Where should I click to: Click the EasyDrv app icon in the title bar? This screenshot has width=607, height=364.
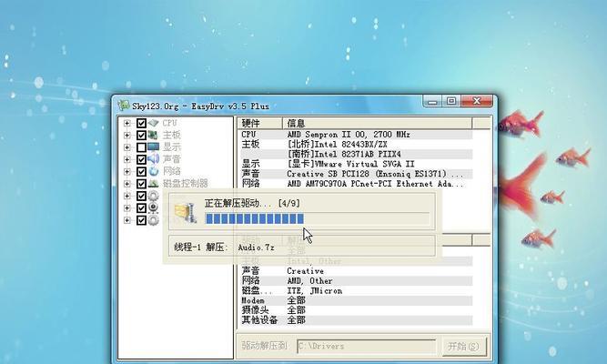point(124,106)
